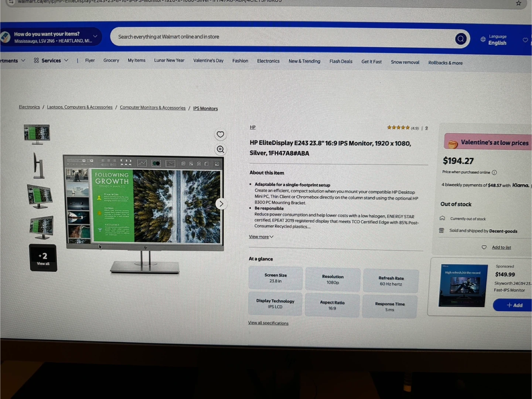Expand the delivery location dropdown
This screenshot has width=532, height=399.
(x=95, y=36)
